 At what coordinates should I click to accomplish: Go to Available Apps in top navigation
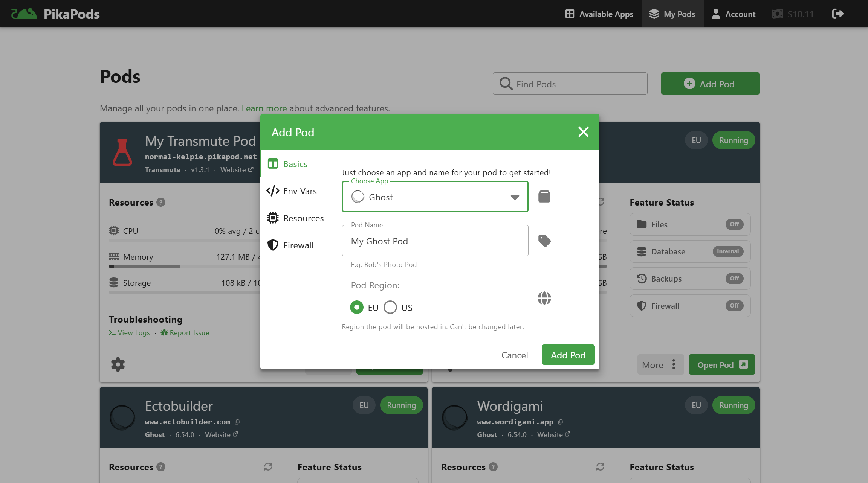click(x=599, y=14)
